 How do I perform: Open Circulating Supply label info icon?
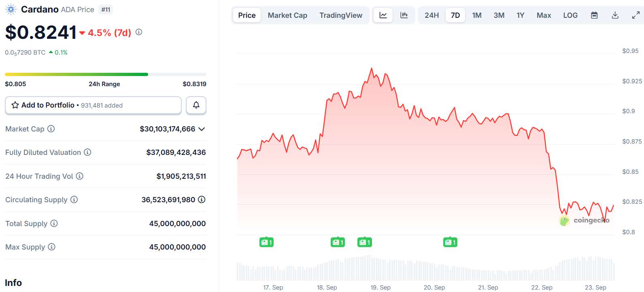click(x=74, y=199)
